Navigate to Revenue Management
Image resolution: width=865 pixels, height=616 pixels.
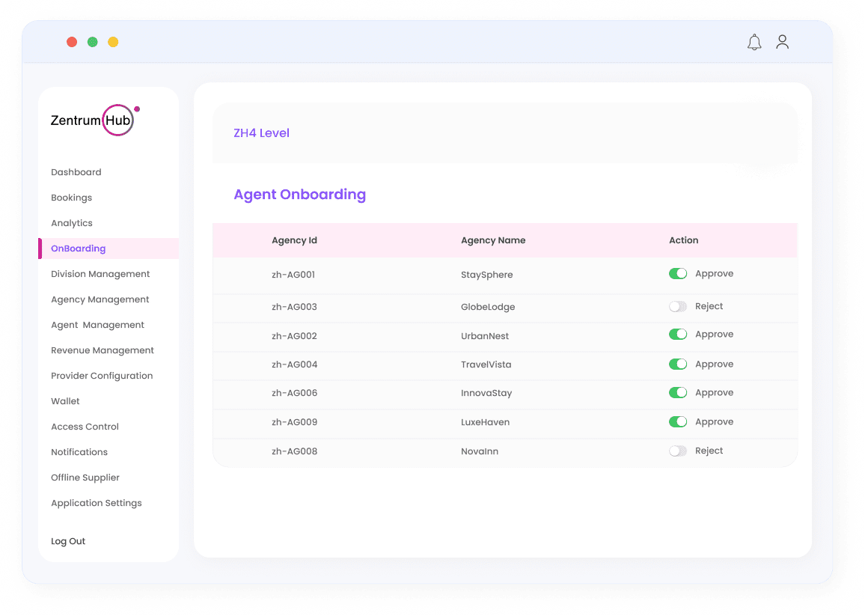(x=103, y=350)
